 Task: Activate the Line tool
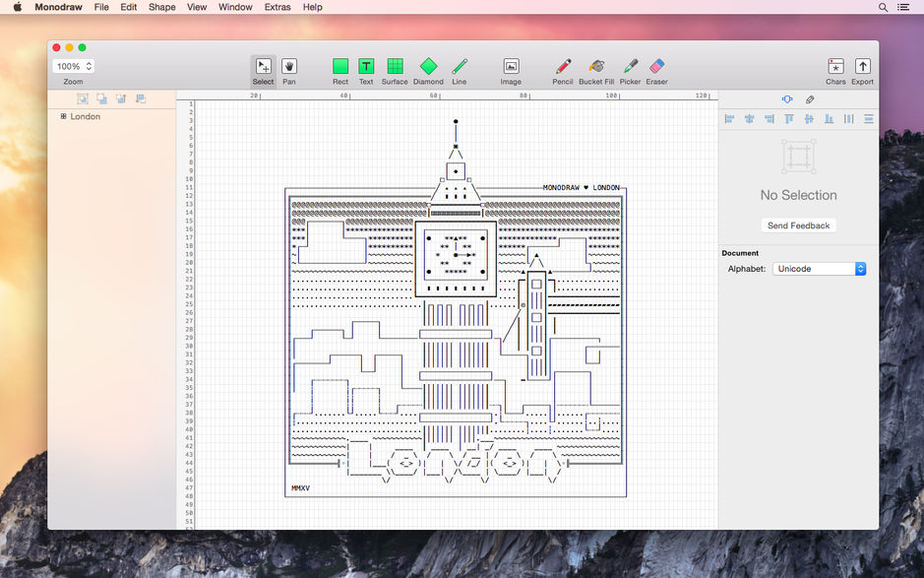point(460,71)
